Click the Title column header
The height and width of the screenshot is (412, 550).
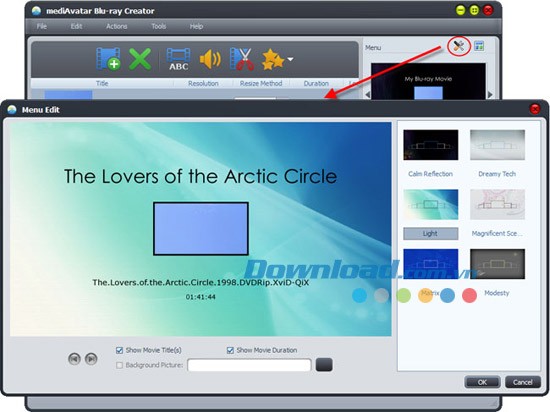[x=102, y=83]
